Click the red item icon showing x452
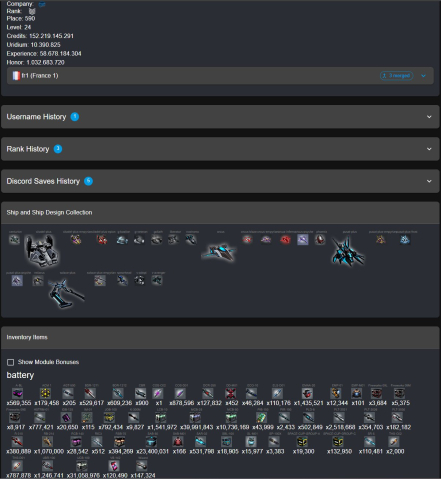441x479 pixels. 231,394
